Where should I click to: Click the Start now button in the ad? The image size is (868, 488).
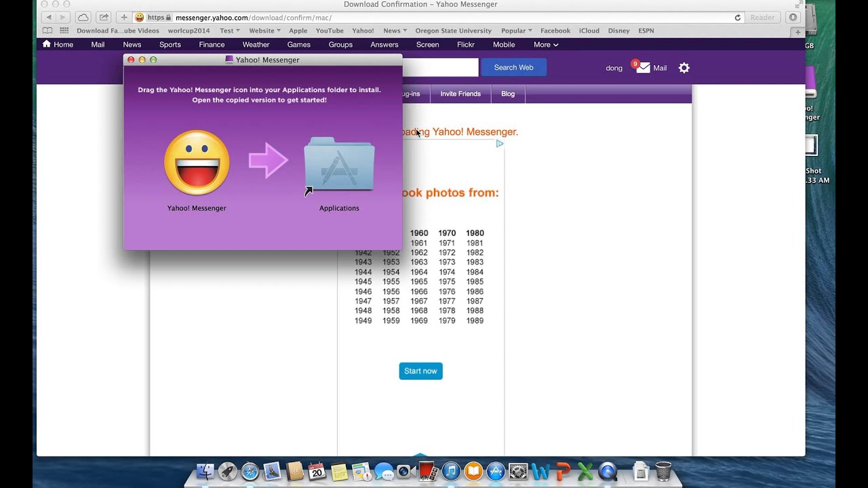[420, 371]
